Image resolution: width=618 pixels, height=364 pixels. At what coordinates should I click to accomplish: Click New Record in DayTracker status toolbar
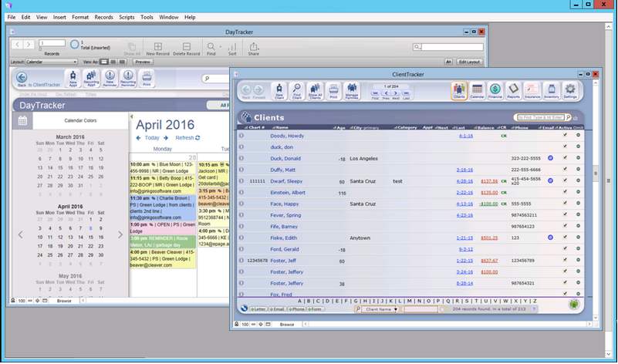tap(157, 49)
